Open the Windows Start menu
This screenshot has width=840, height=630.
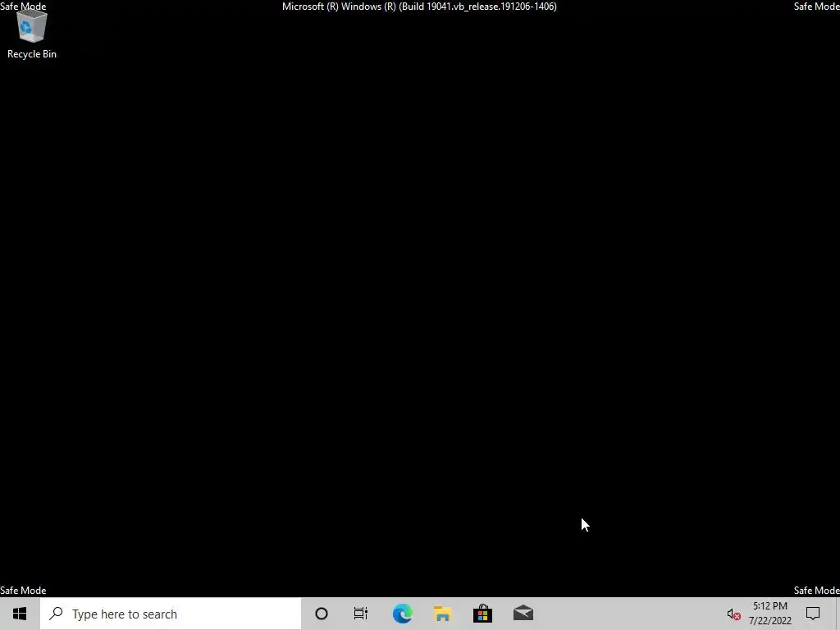click(20, 614)
